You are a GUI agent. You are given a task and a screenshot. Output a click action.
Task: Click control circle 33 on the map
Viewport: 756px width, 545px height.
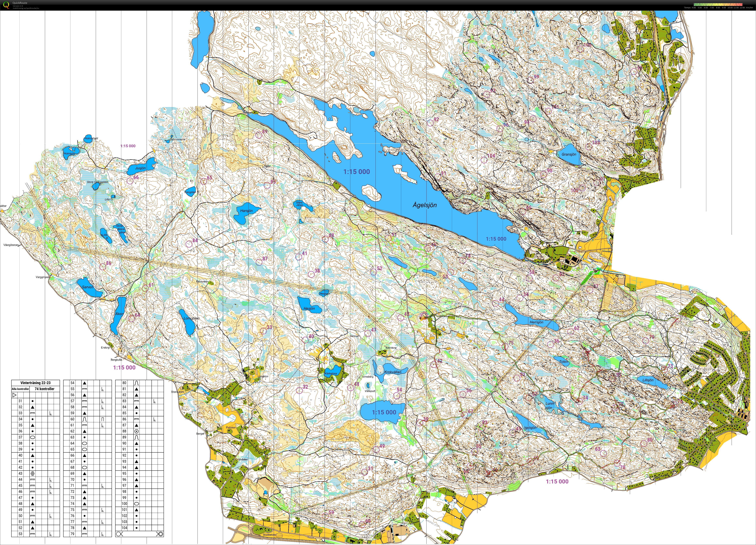(263, 331)
